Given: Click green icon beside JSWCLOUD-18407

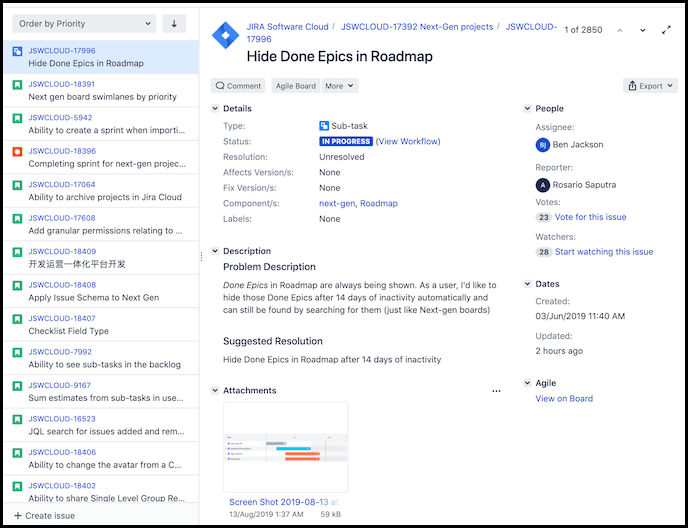Looking at the screenshot, I should click(17, 319).
